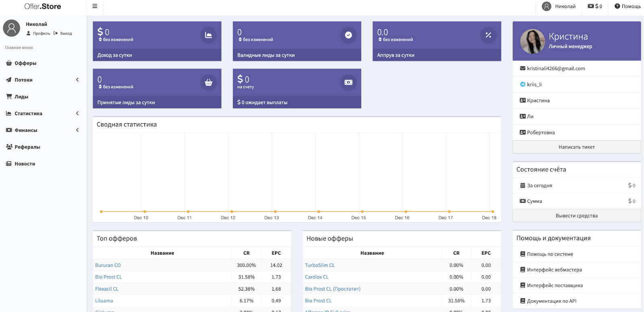Open Помощь по системе documentation link
The image size is (644, 312).
pyautogui.click(x=550, y=254)
